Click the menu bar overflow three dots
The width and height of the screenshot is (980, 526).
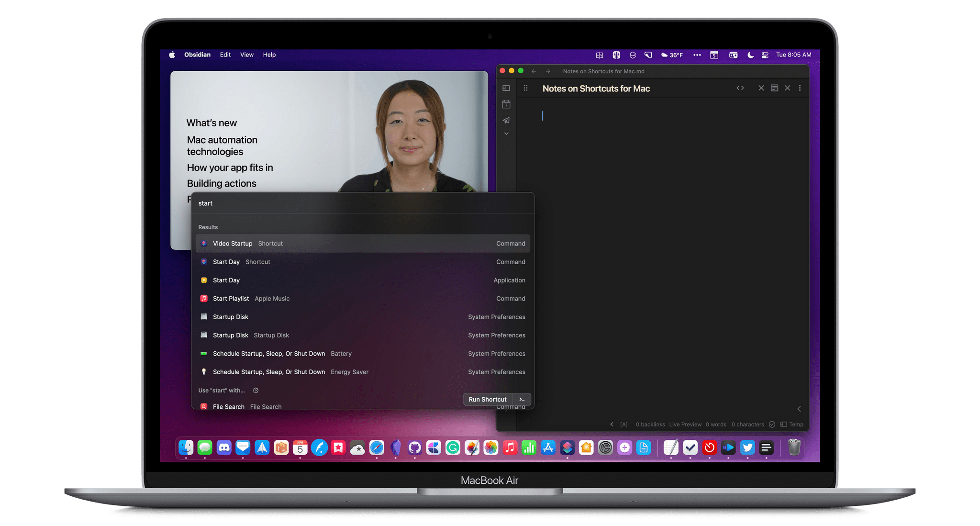pos(697,55)
